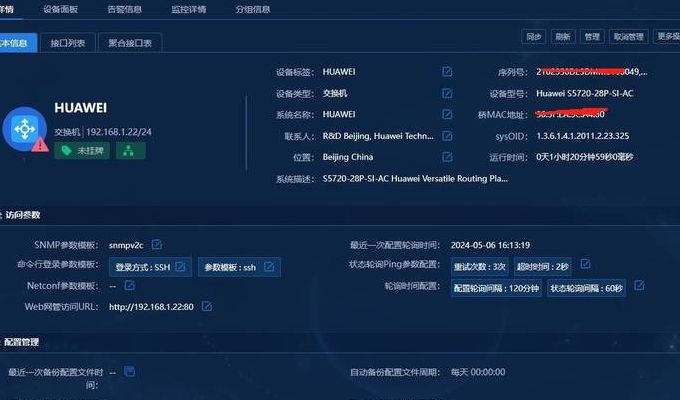Screen dimensions: 680x400
Task: Edit the SNMP参数模板 snmpv2c icon
Action: coord(157,245)
